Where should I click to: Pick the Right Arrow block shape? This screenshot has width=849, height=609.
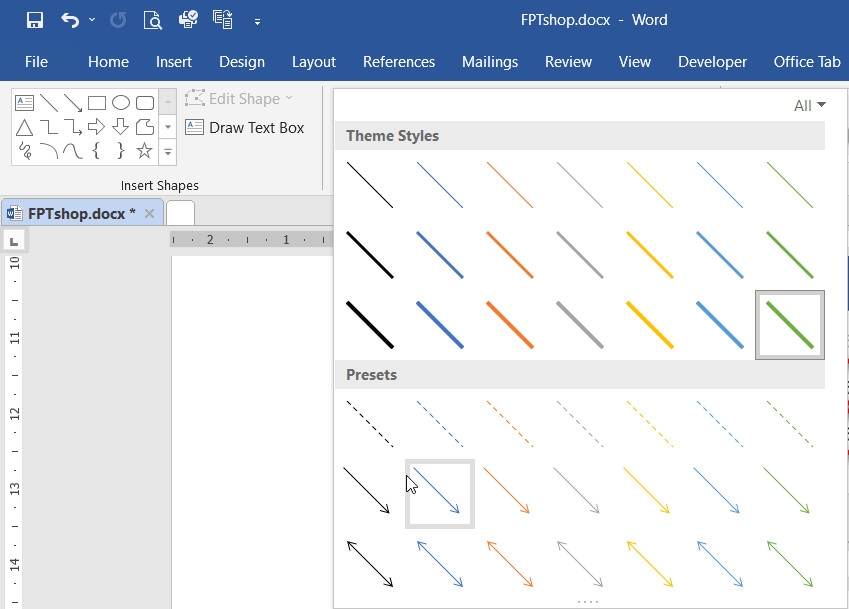[96, 127]
